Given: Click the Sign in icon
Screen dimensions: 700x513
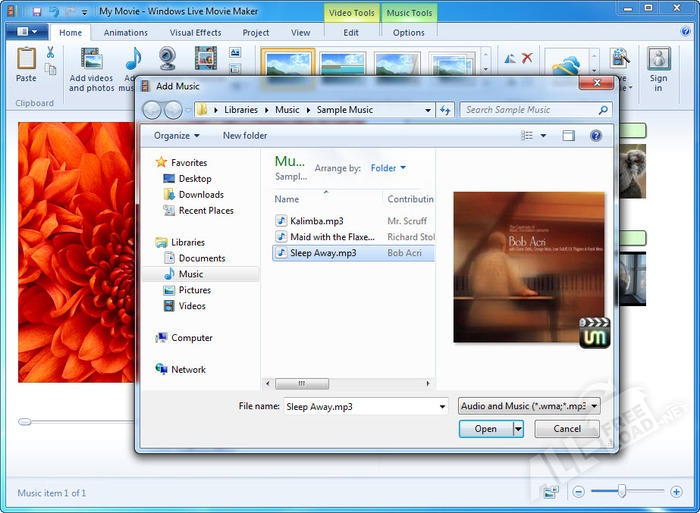Looking at the screenshot, I should [658, 61].
